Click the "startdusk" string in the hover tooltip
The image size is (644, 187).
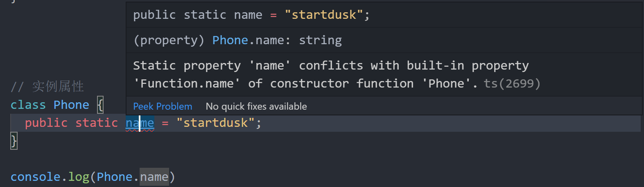324,15
